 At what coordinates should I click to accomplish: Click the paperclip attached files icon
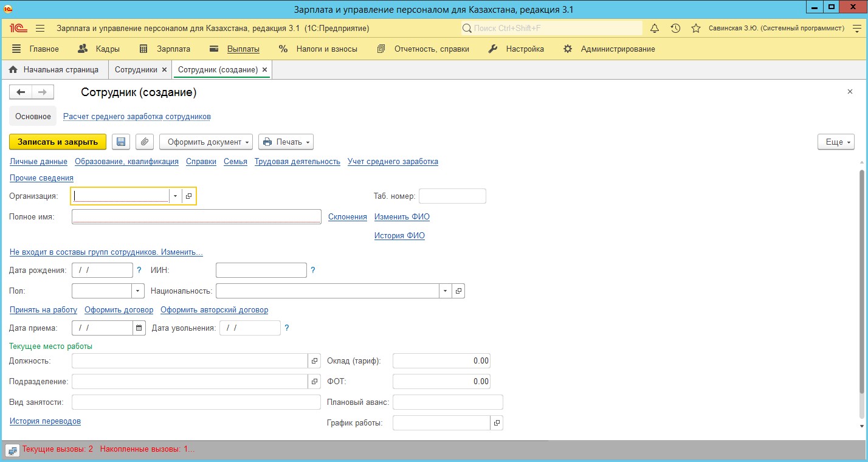click(x=145, y=142)
